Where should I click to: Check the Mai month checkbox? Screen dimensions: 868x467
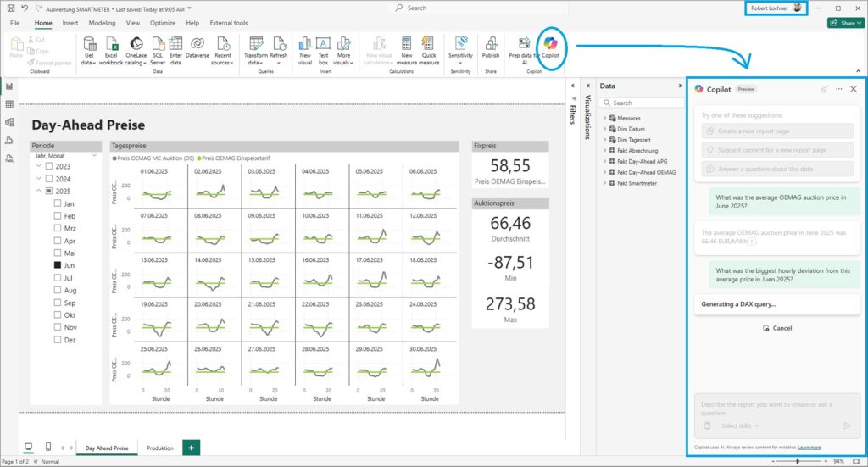pos(58,253)
